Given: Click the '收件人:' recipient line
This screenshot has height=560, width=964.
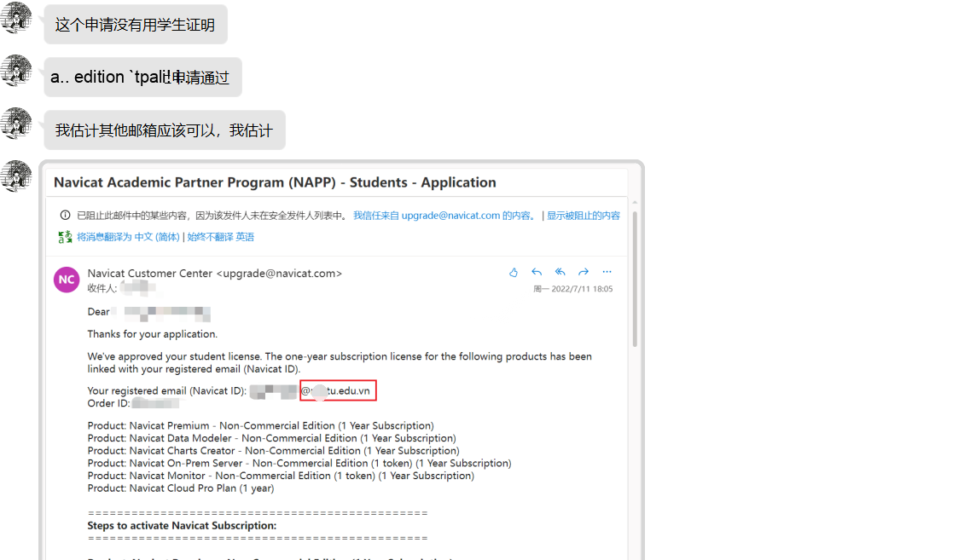Looking at the screenshot, I should (x=121, y=288).
